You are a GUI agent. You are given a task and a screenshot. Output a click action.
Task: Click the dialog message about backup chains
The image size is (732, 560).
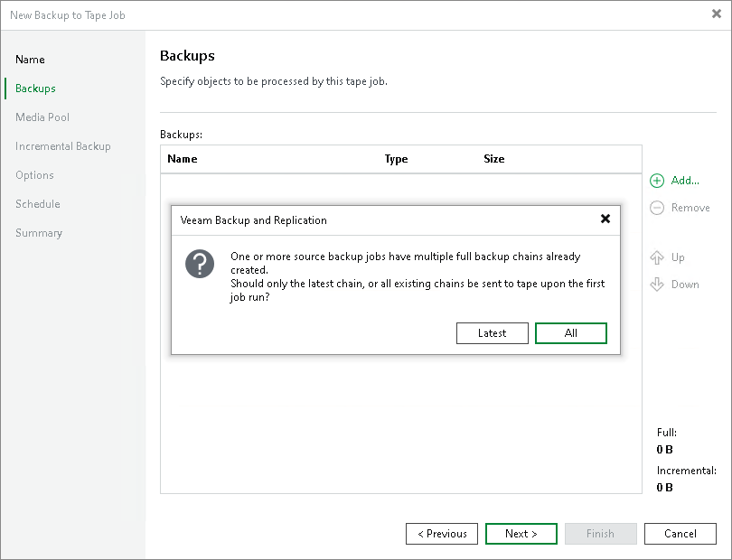(x=418, y=276)
